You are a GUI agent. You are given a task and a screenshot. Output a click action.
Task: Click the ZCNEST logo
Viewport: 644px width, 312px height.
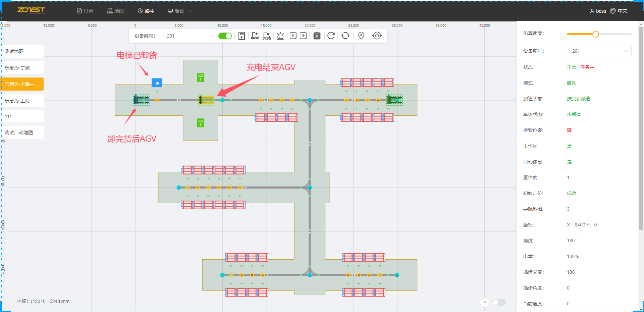click(x=32, y=10)
